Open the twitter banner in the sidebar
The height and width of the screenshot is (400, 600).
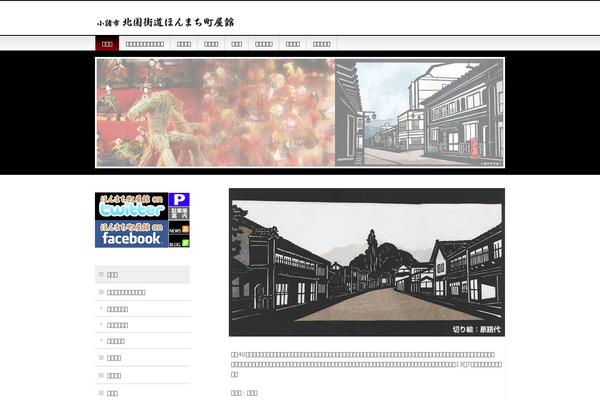tap(132, 206)
